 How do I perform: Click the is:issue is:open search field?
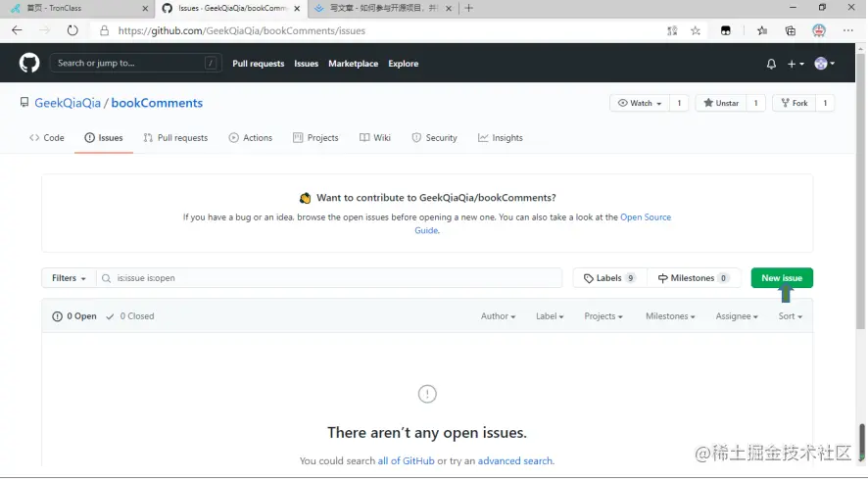coord(329,278)
